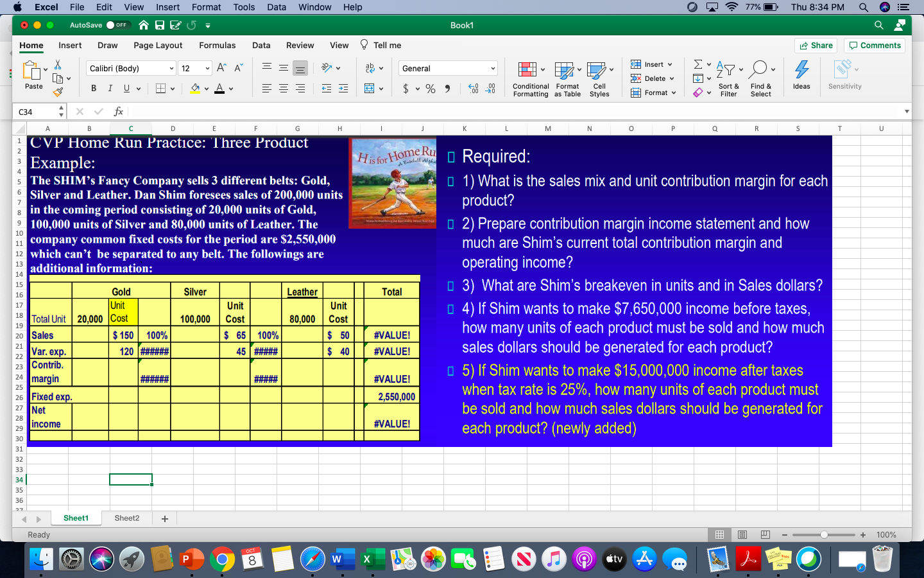The height and width of the screenshot is (578, 924).
Task: Toggle AutoSave on
Action: (x=118, y=25)
